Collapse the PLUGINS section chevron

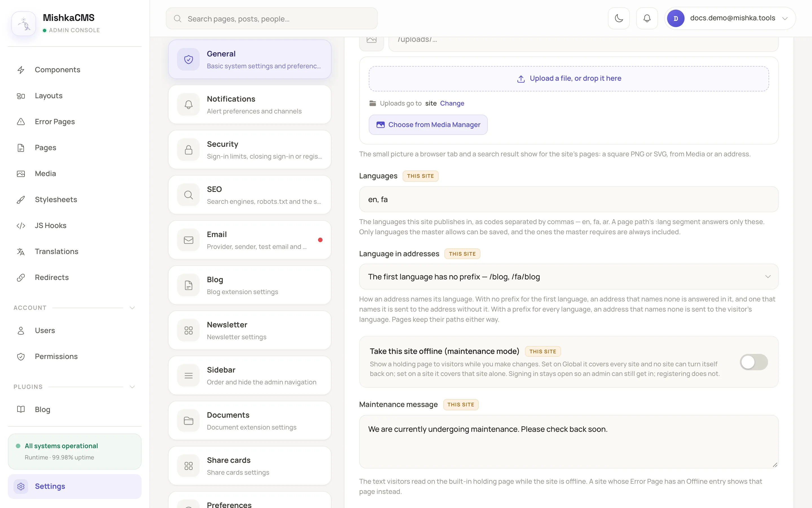pos(132,387)
